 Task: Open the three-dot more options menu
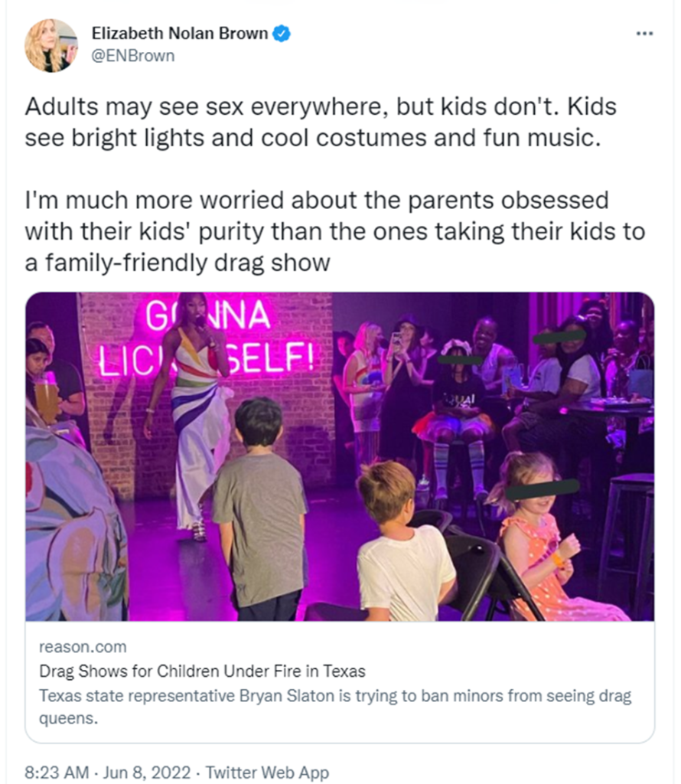click(x=645, y=34)
